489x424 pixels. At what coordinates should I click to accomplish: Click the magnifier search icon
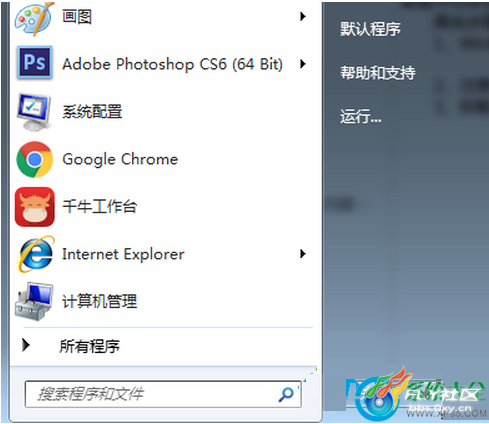(x=286, y=394)
